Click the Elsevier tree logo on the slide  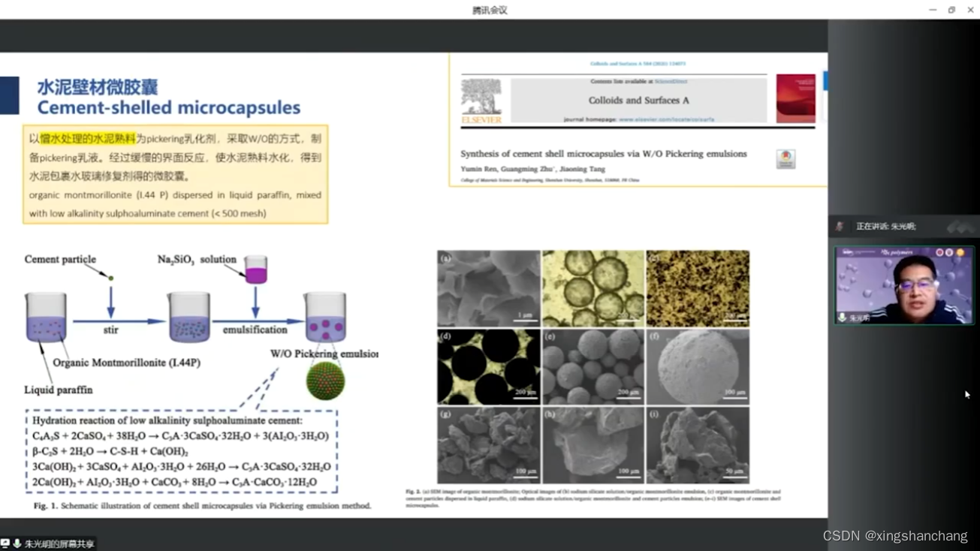pos(481,101)
